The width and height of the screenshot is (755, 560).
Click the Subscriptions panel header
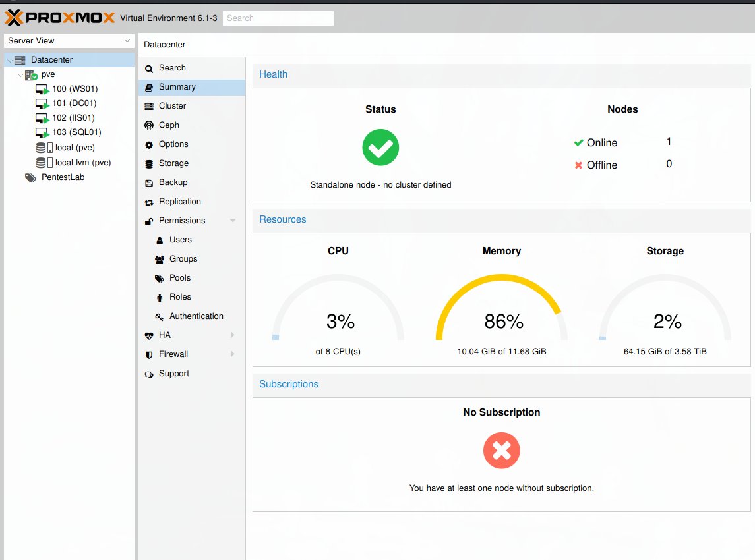click(x=501, y=384)
